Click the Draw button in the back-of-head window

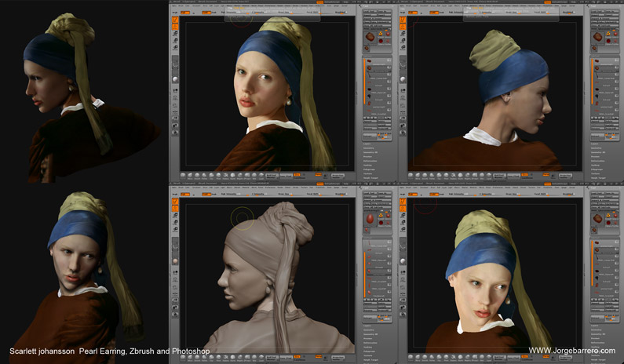tap(403, 27)
